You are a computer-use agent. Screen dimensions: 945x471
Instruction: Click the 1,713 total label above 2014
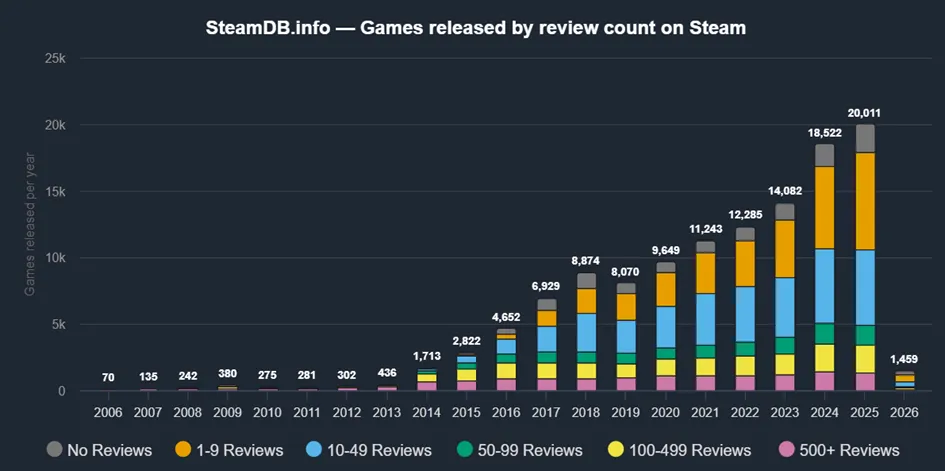tap(427, 357)
